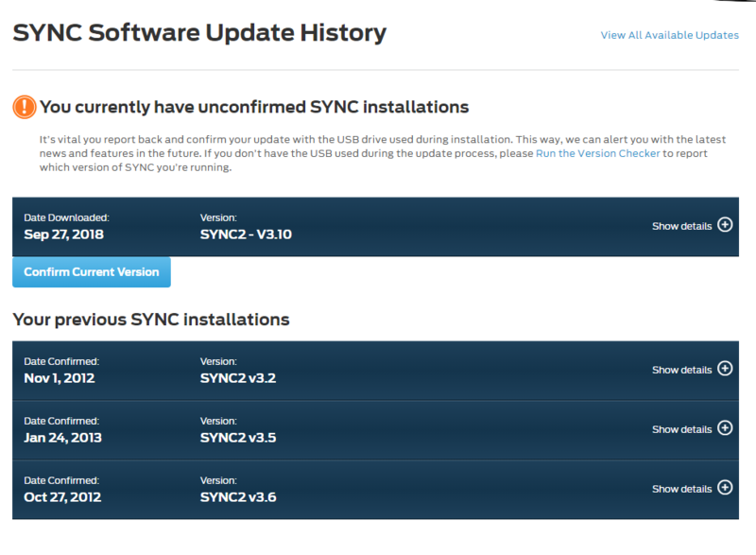The image size is (756, 555).
Task: Select the Oct 27, 2012 confirmed date
Action: [x=62, y=497]
